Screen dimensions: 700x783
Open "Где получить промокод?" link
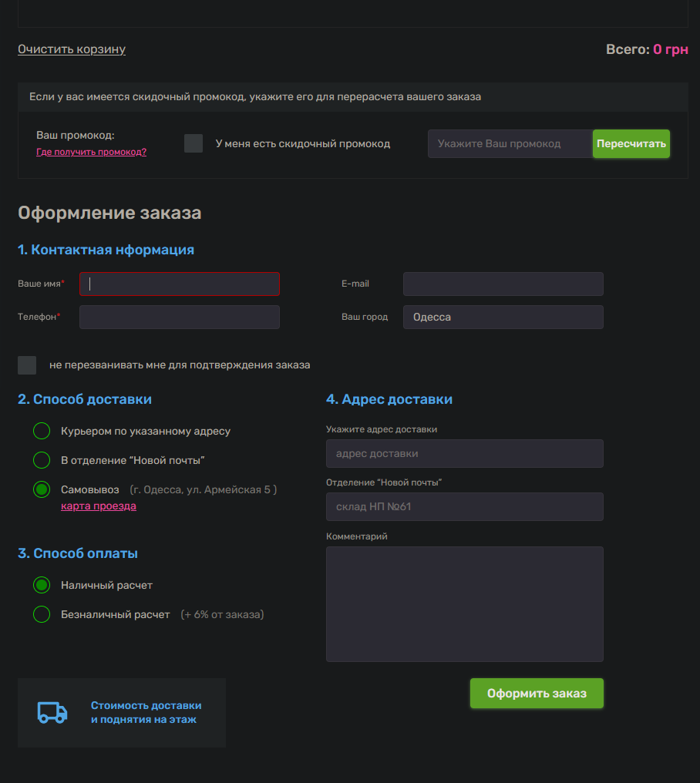(91, 152)
